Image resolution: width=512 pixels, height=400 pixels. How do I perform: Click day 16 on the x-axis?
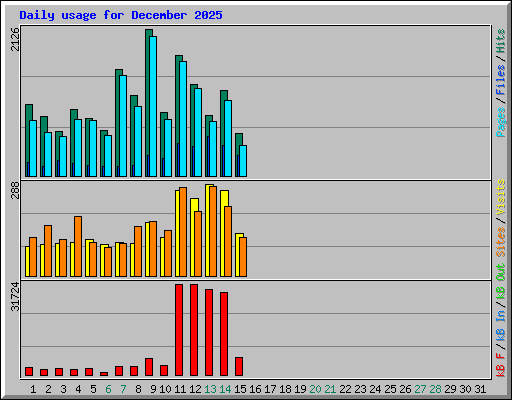[x=255, y=389]
